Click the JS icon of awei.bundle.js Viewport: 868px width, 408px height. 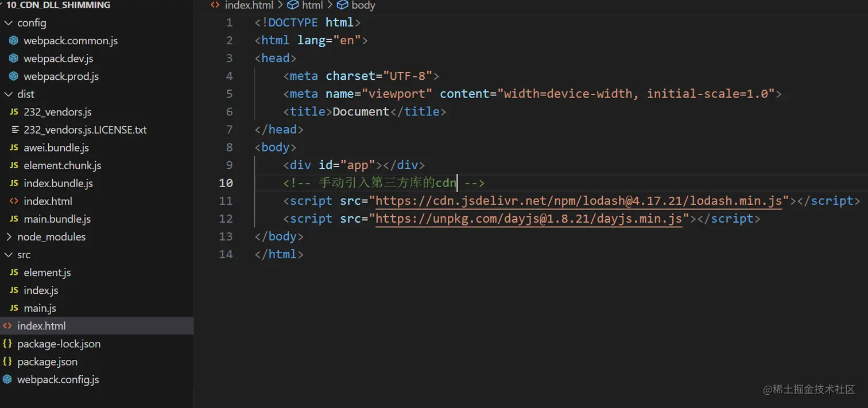tap(14, 147)
